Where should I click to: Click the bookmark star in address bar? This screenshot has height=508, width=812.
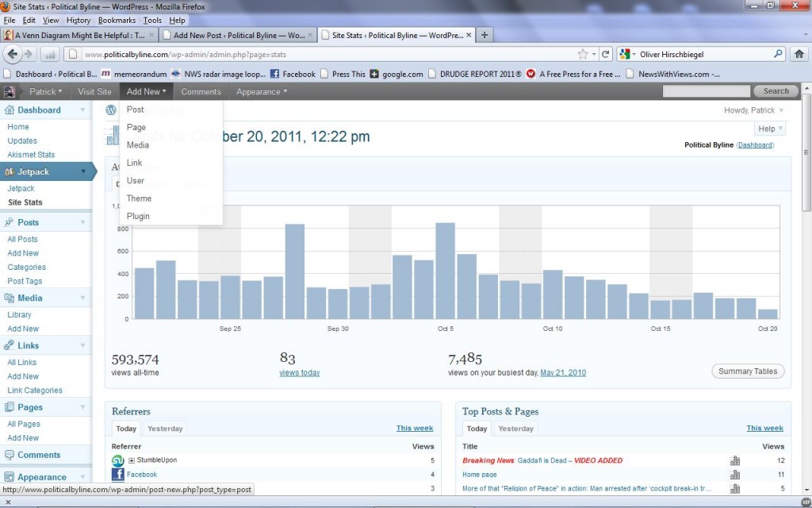click(x=583, y=54)
